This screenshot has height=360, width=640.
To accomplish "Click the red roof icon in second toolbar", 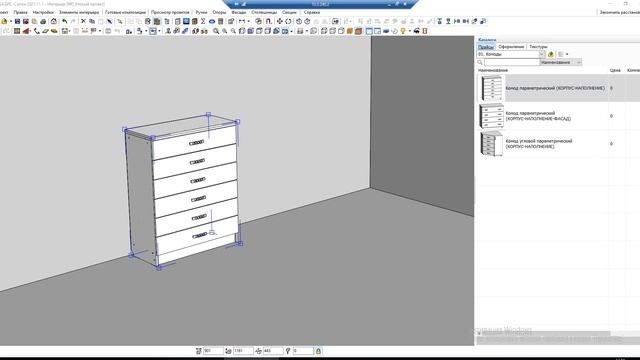I will (27, 31).
